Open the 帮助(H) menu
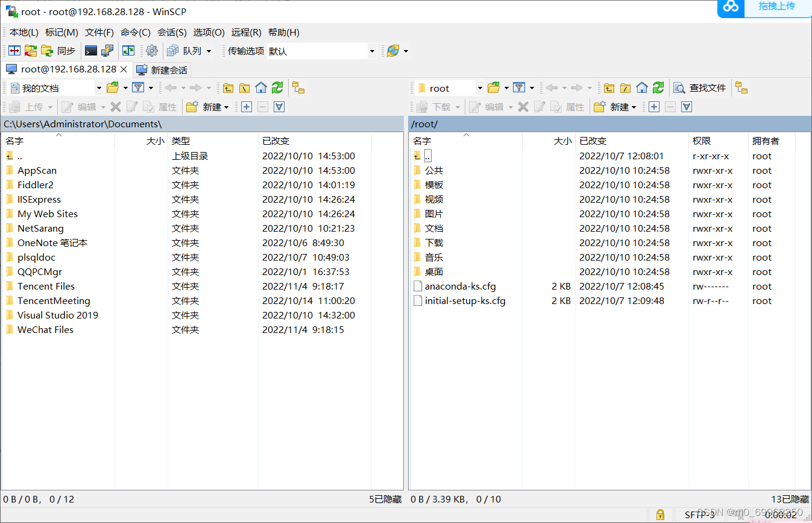Viewport: 812px width, 523px height. point(284,33)
